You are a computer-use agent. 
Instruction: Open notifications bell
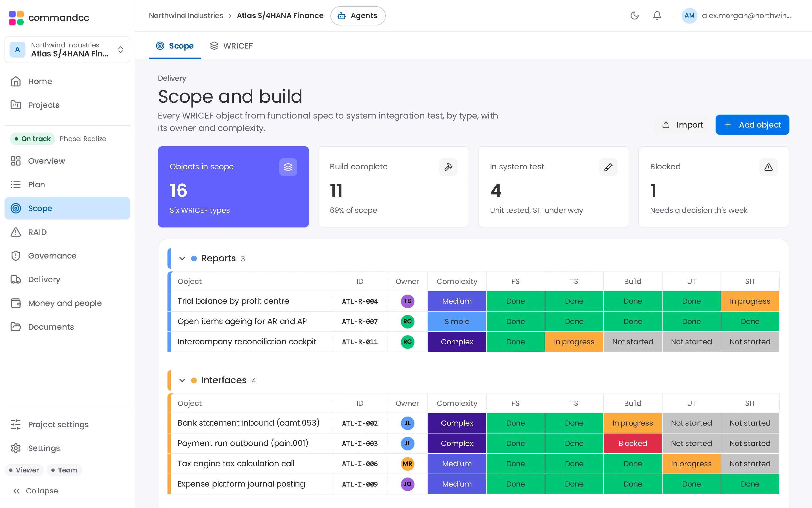(657, 16)
